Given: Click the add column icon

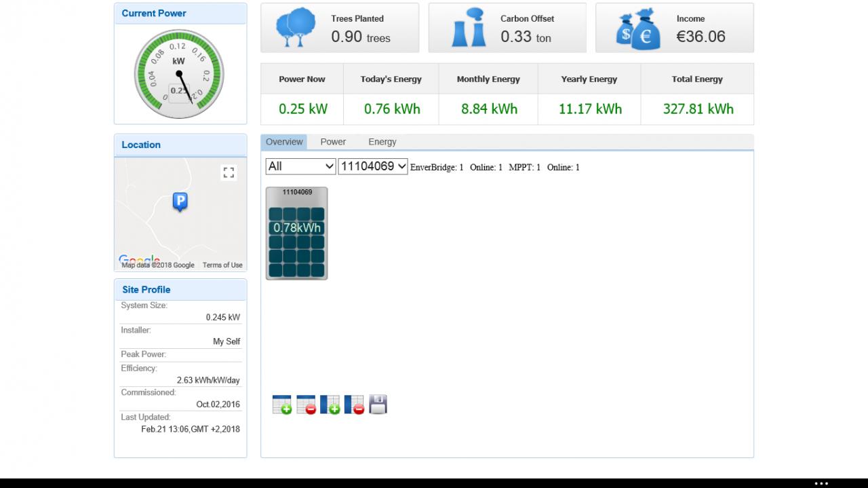Looking at the screenshot, I should tap(330, 405).
